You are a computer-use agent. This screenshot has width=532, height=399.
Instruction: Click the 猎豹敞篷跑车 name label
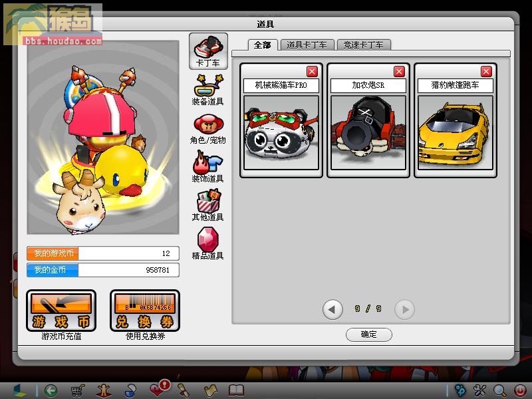[x=456, y=85]
